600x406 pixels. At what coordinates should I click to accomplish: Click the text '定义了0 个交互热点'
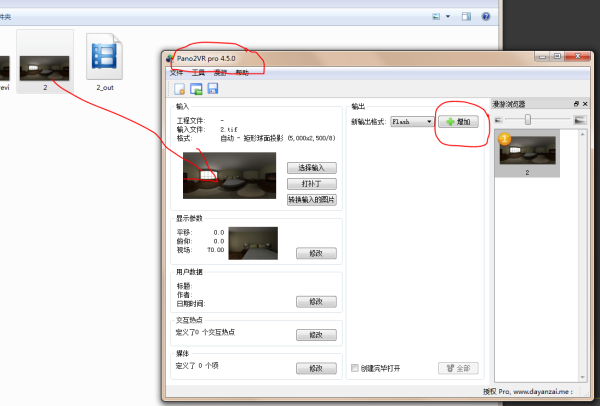205,332
